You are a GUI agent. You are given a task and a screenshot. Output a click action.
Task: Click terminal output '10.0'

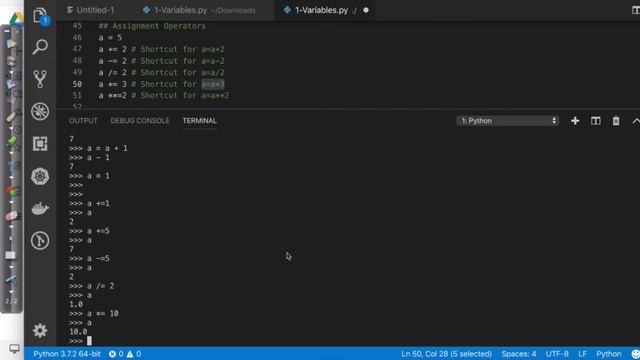pyautogui.click(x=78, y=331)
